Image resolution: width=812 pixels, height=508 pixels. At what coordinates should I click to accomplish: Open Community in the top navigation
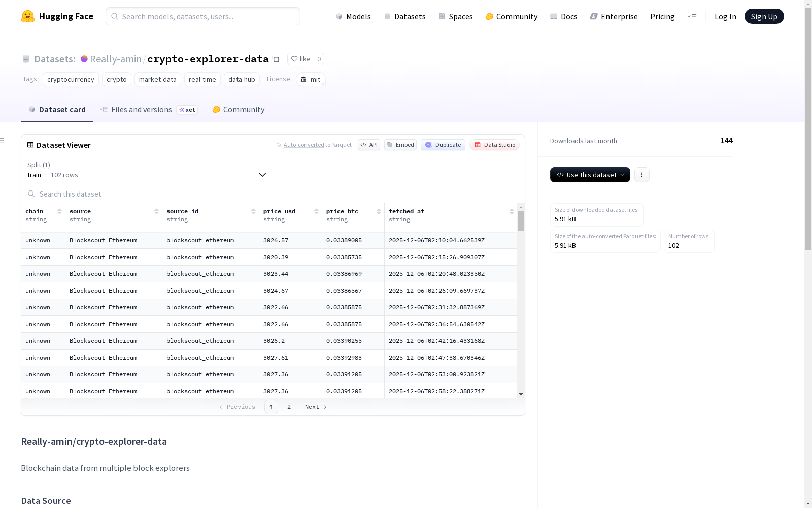point(512,16)
